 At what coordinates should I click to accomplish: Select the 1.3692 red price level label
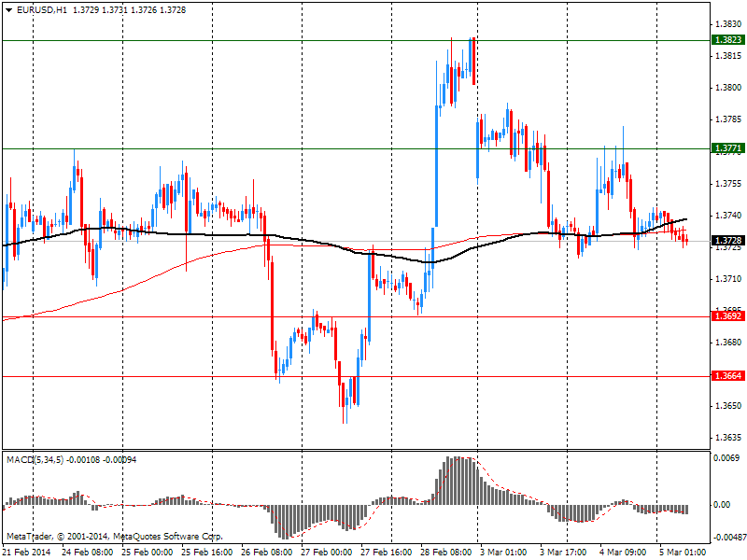click(x=728, y=315)
